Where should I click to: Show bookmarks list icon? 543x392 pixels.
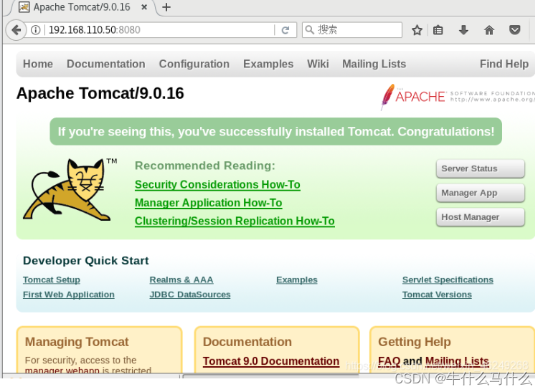(438, 30)
